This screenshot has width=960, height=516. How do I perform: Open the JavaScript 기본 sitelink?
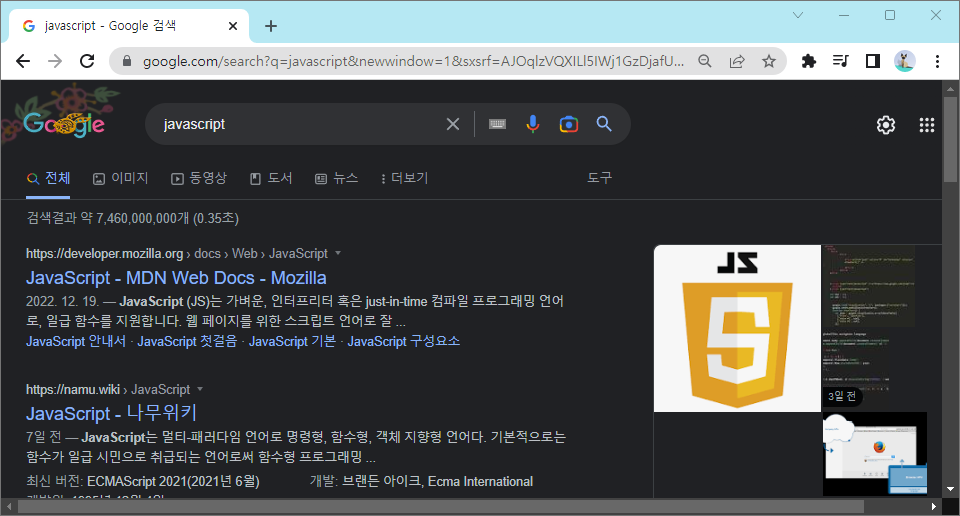(292, 341)
